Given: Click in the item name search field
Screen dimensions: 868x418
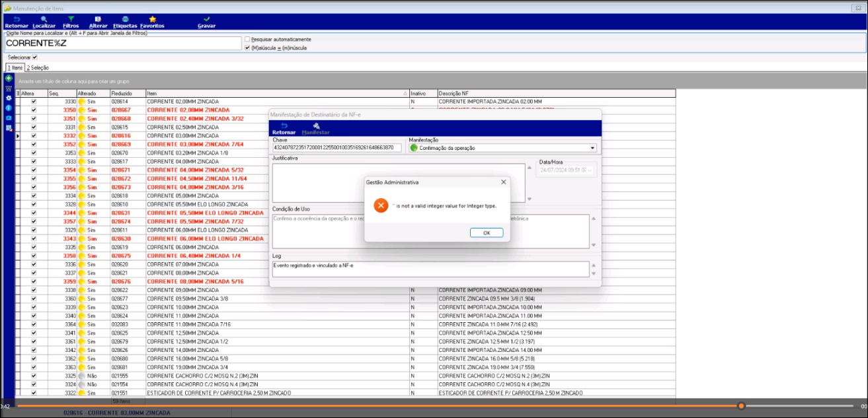Looking at the screenshot, I should 123,43.
